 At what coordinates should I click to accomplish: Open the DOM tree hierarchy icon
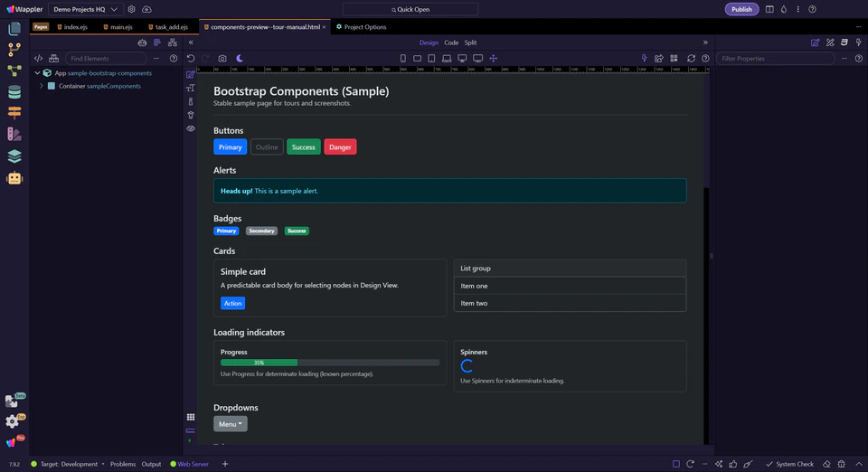click(x=173, y=42)
